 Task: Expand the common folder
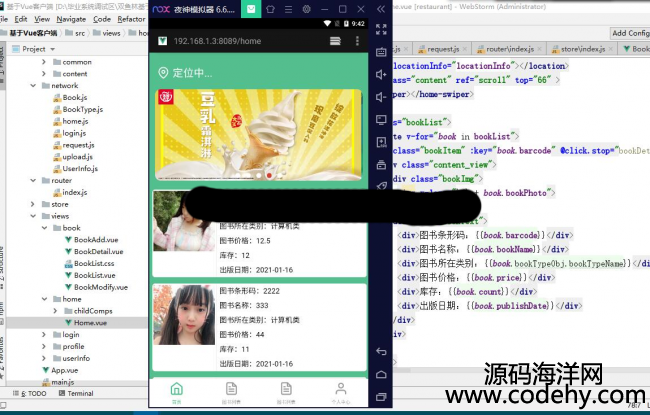[x=44, y=62]
